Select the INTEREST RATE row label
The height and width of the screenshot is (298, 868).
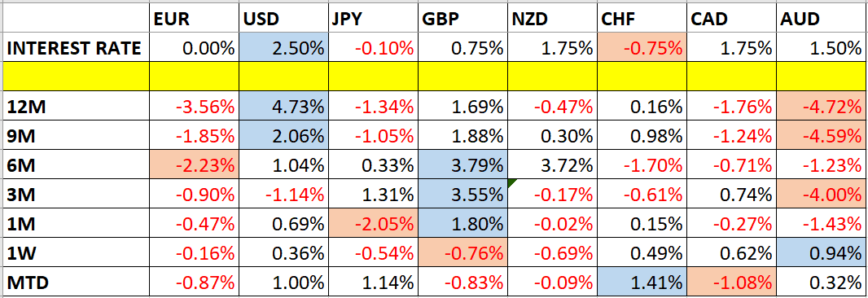tap(75, 48)
